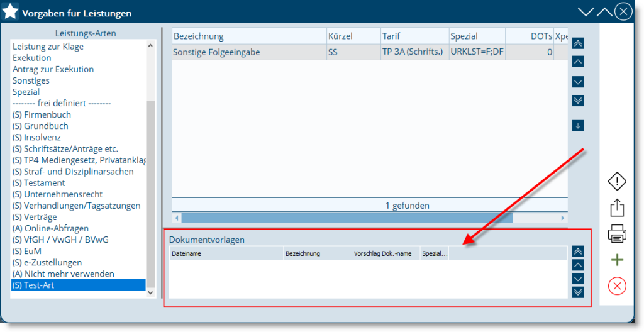Jump to last row with double-down arrow in top table
This screenshot has height=332, width=644.
pyautogui.click(x=578, y=101)
